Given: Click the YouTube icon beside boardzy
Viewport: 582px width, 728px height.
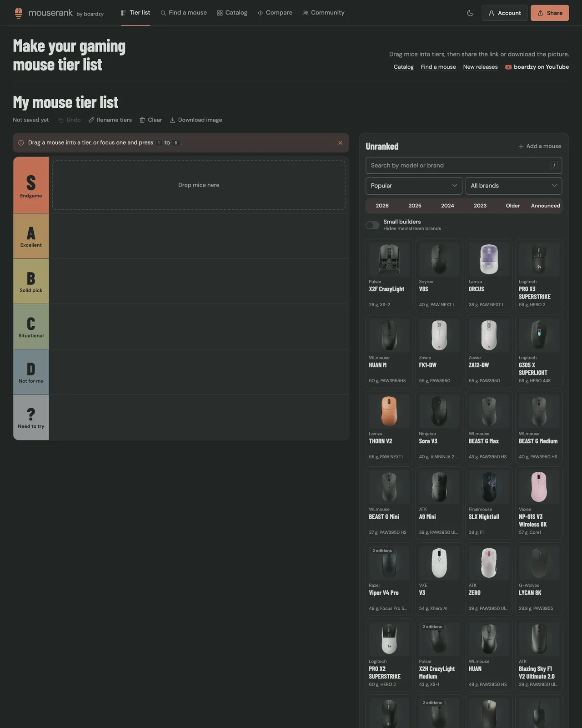Looking at the screenshot, I should pyautogui.click(x=508, y=67).
